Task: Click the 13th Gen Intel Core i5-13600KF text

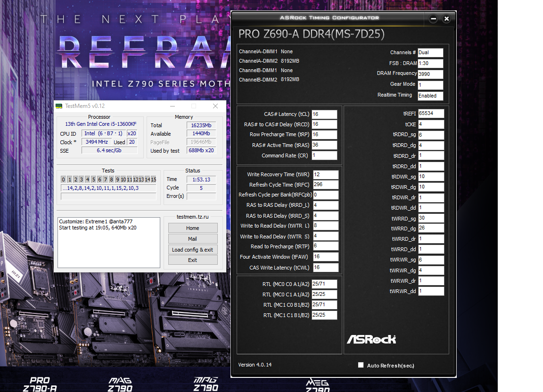Action: tap(101, 124)
